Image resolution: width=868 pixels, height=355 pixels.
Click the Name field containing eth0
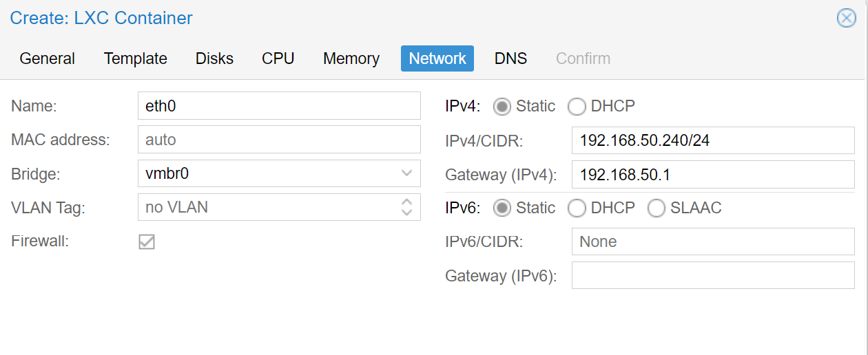click(x=279, y=106)
